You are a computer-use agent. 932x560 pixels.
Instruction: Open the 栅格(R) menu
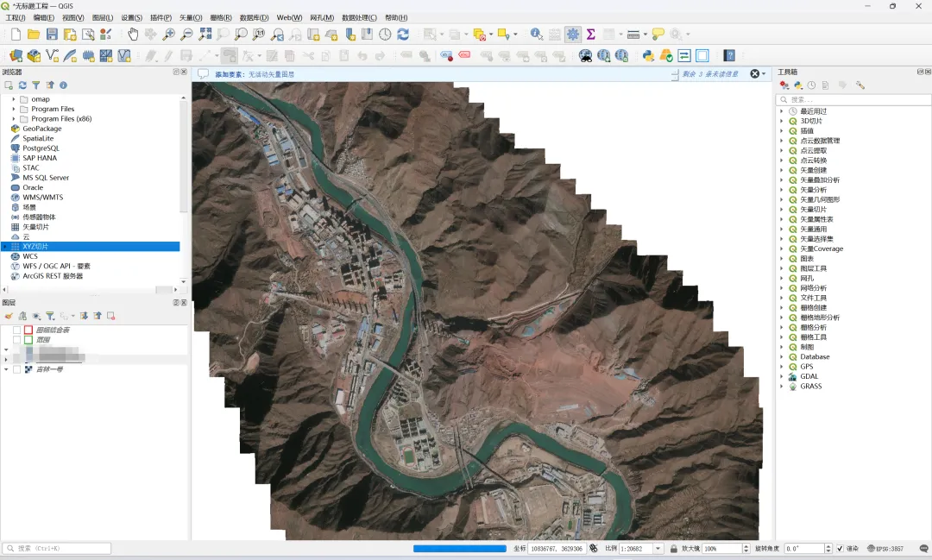tap(221, 18)
